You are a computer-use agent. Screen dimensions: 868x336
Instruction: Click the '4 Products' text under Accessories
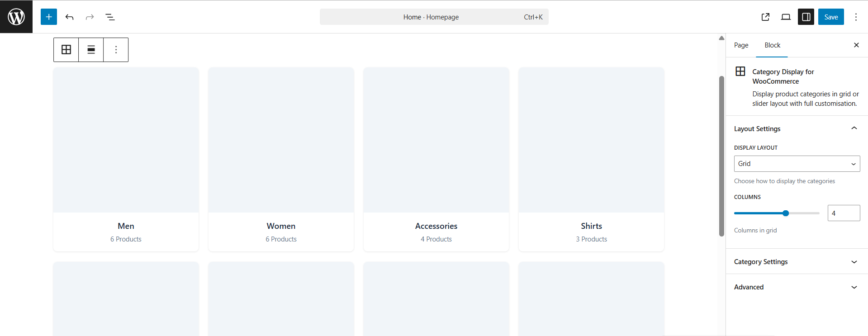pos(436,239)
